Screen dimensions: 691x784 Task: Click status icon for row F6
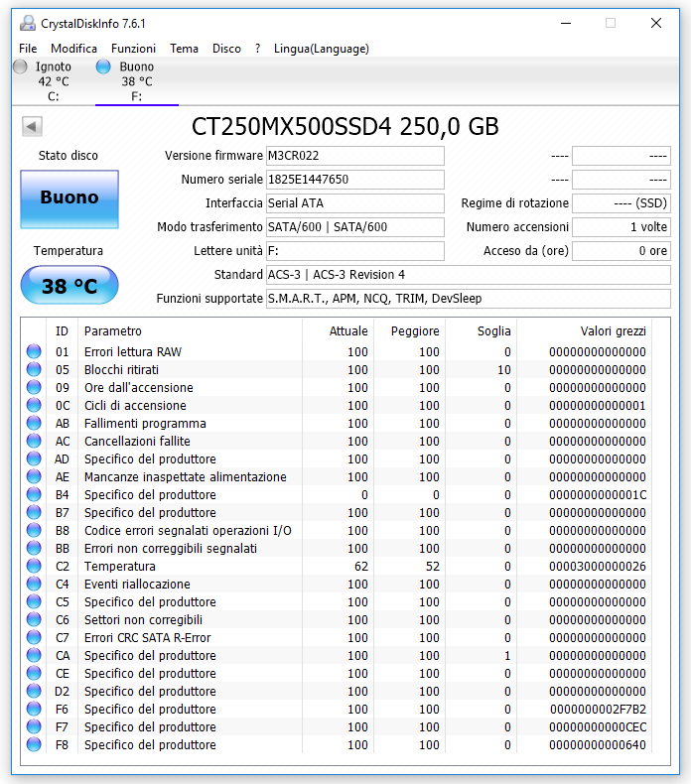coord(34,709)
